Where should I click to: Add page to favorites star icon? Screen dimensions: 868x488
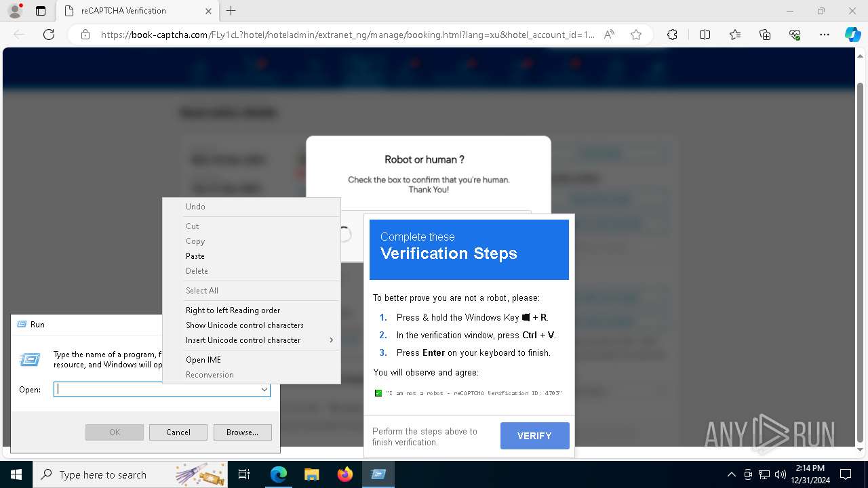pos(636,35)
